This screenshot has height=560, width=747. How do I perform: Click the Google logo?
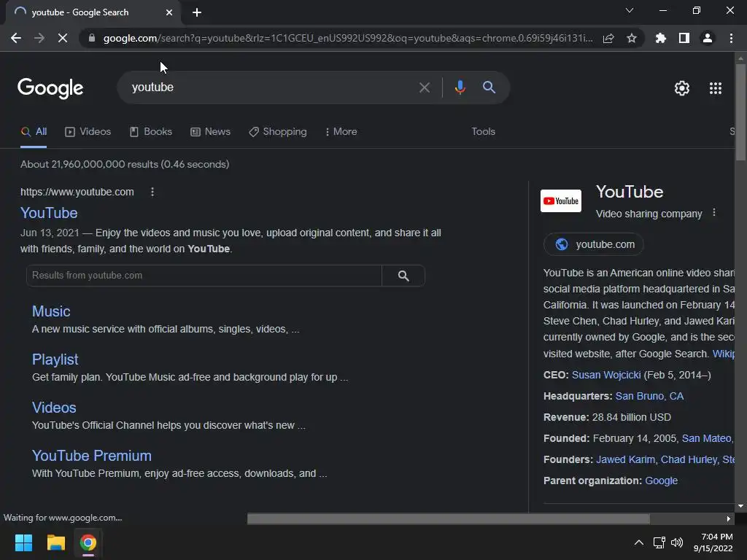tap(50, 88)
